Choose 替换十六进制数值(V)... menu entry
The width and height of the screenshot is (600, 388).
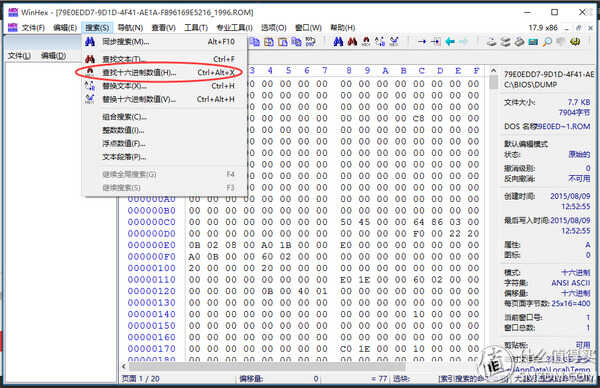(164, 99)
